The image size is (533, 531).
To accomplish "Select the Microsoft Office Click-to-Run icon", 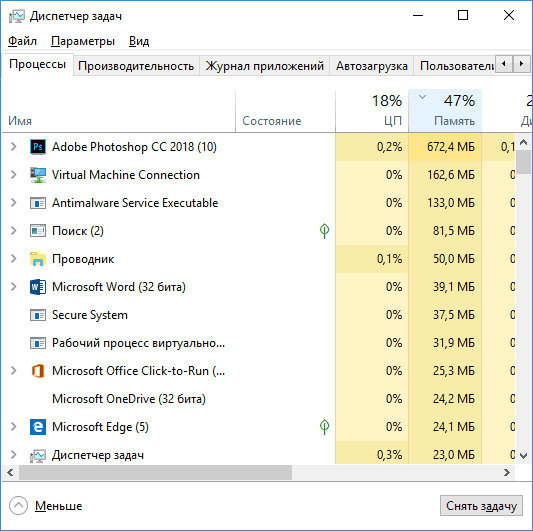I will (x=38, y=371).
